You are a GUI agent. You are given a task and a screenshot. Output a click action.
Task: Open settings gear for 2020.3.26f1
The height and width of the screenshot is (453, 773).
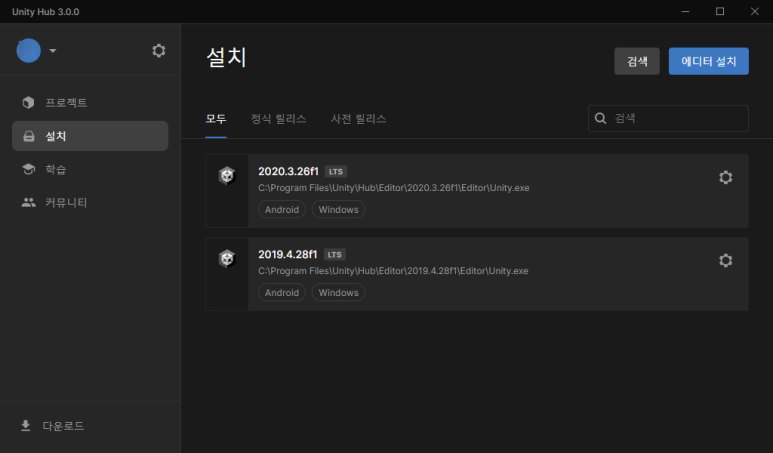725,177
